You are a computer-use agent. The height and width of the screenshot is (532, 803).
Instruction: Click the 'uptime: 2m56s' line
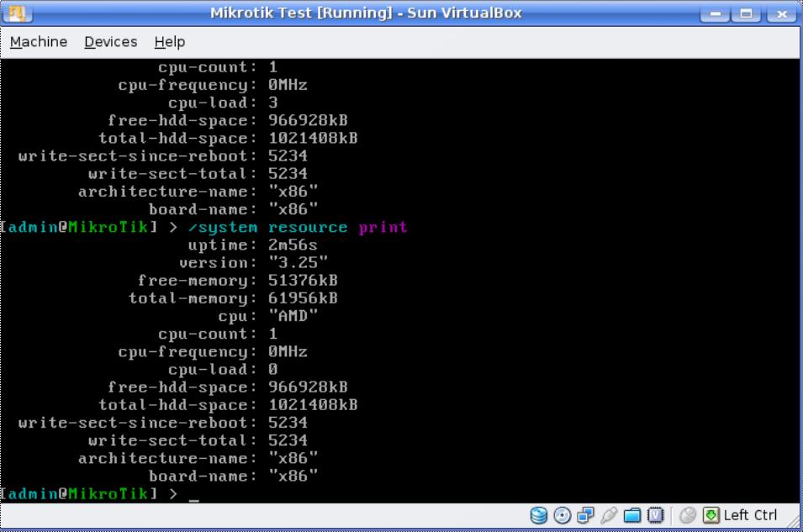pos(252,245)
